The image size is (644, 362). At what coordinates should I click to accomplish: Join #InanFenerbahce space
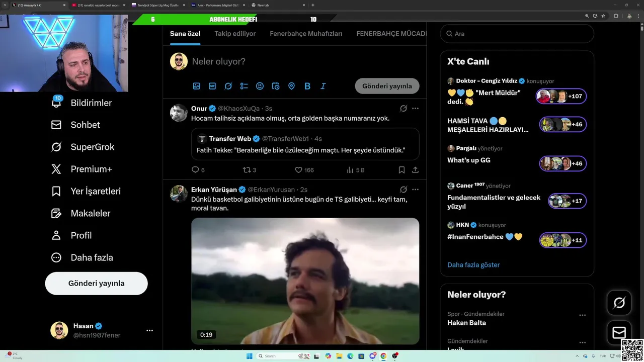(562, 240)
